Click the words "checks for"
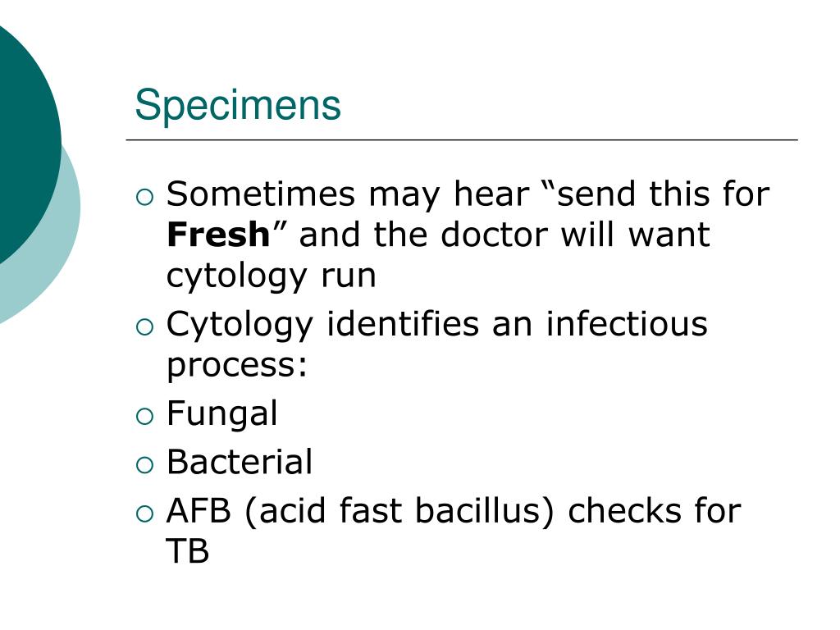840x630 pixels. pos(655,510)
